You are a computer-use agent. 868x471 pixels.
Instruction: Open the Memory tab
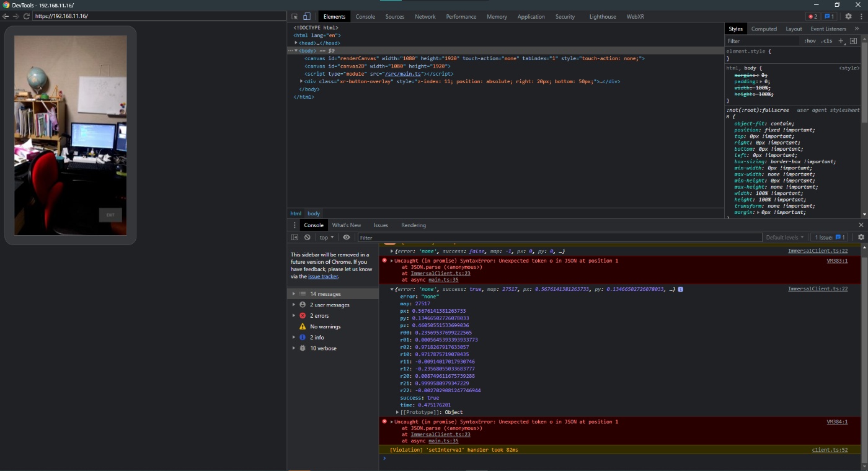click(x=497, y=17)
